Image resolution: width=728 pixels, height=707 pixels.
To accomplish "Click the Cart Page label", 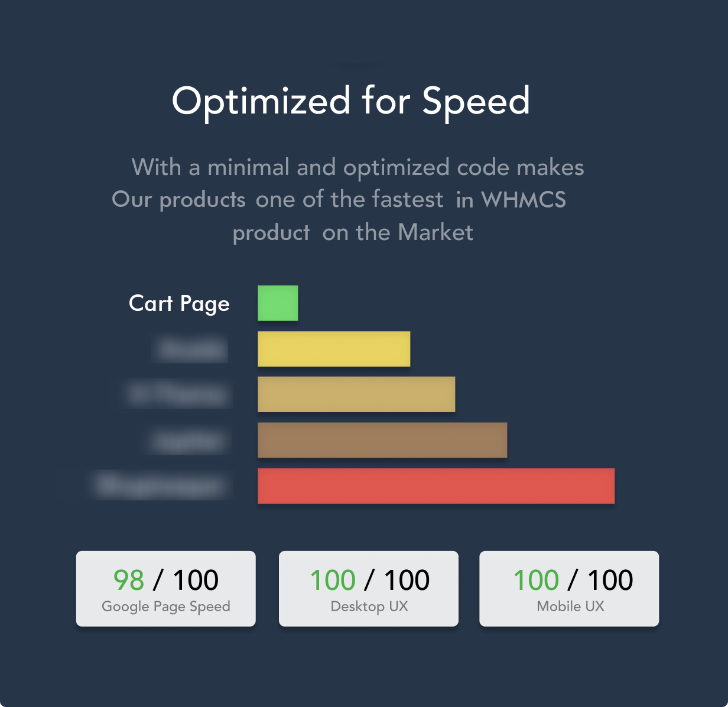I will coord(179,304).
